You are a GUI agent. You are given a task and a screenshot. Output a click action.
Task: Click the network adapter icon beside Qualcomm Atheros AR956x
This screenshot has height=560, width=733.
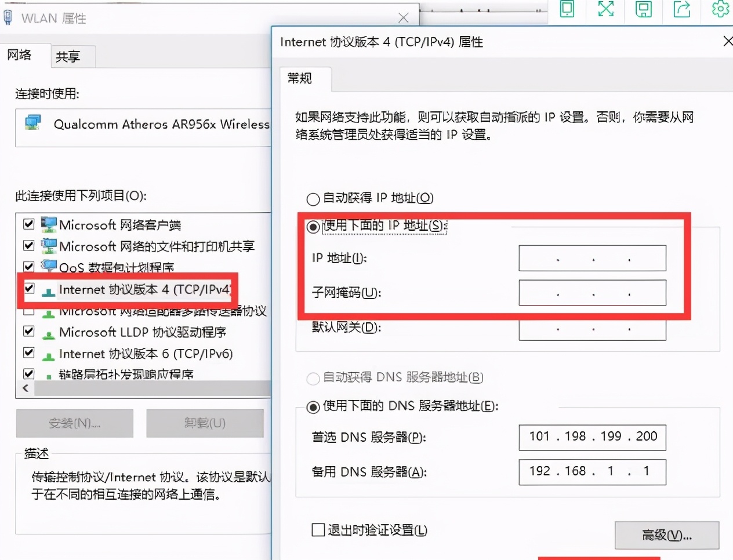point(32,122)
